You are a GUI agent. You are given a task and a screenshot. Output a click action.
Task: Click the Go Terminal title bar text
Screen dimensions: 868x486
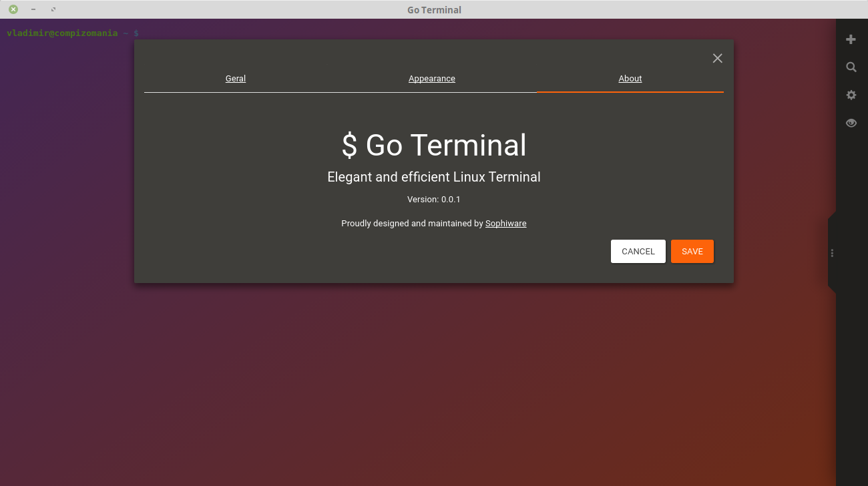tap(434, 9)
